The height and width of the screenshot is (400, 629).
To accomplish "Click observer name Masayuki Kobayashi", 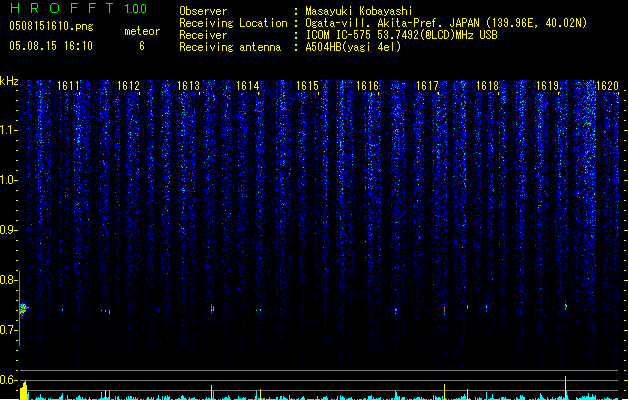I will (x=359, y=11).
